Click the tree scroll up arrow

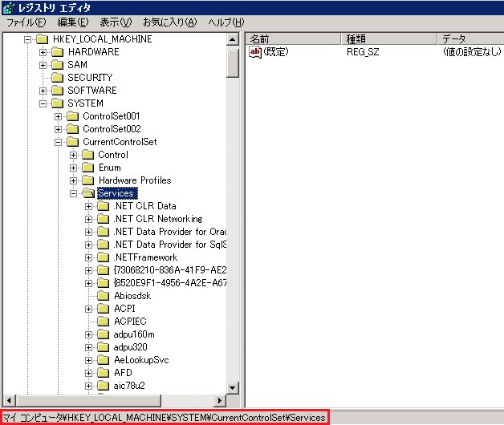click(x=233, y=39)
